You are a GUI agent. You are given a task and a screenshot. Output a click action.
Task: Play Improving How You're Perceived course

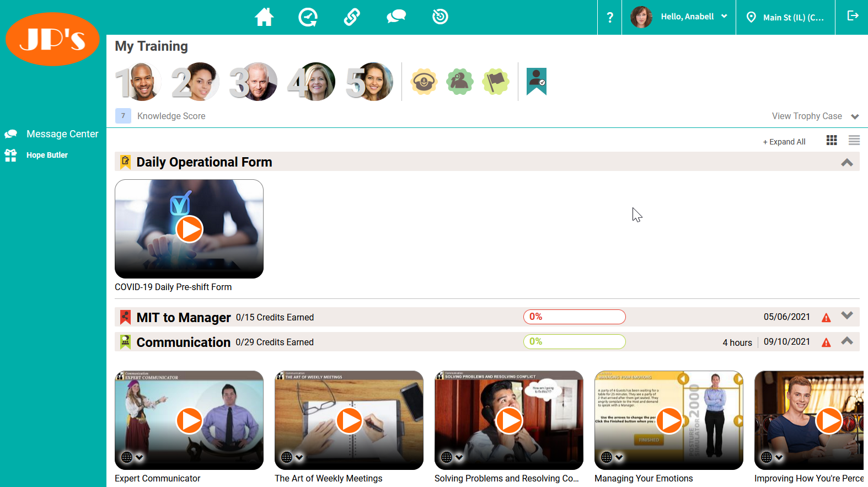click(829, 421)
